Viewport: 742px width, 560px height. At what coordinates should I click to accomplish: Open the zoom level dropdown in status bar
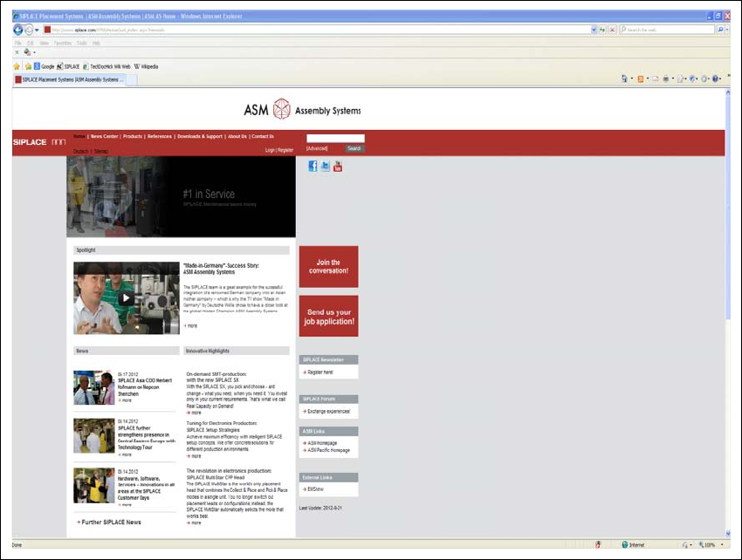coord(722,544)
